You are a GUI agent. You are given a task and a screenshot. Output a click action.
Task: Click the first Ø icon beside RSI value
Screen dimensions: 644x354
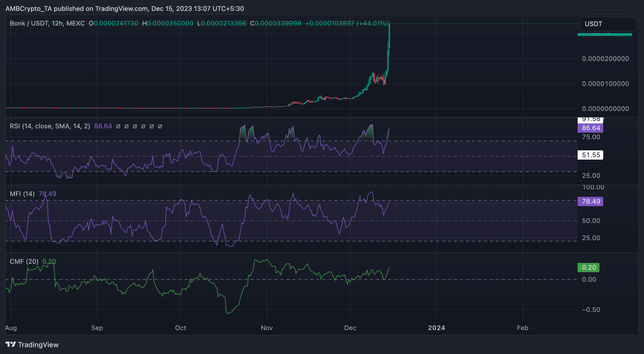click(x=117, y=126)
